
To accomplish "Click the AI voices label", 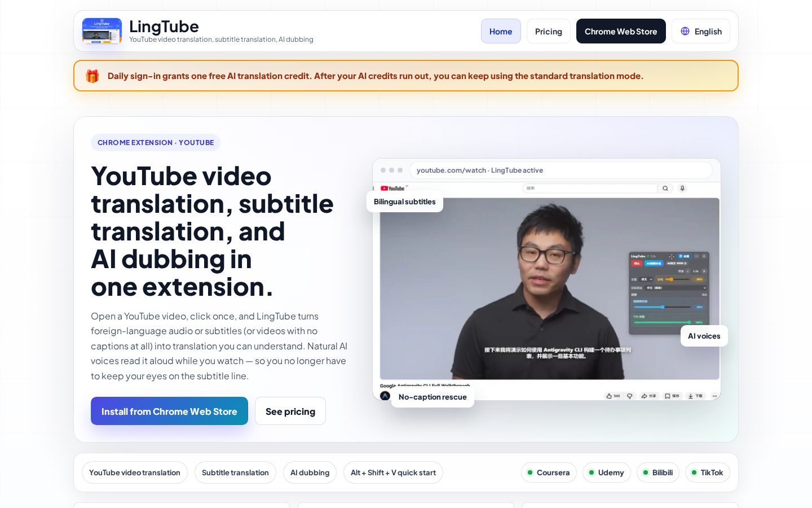I will pos(704,336).
